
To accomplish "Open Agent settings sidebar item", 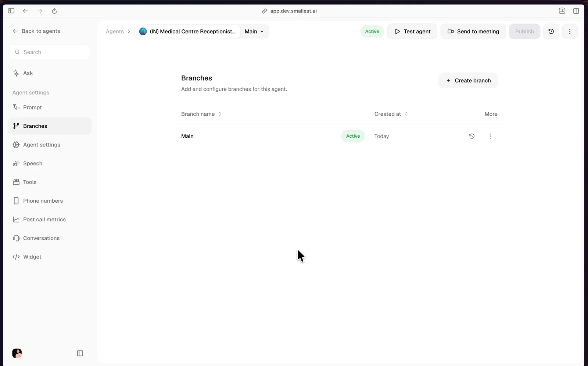I will pos(50,145).
